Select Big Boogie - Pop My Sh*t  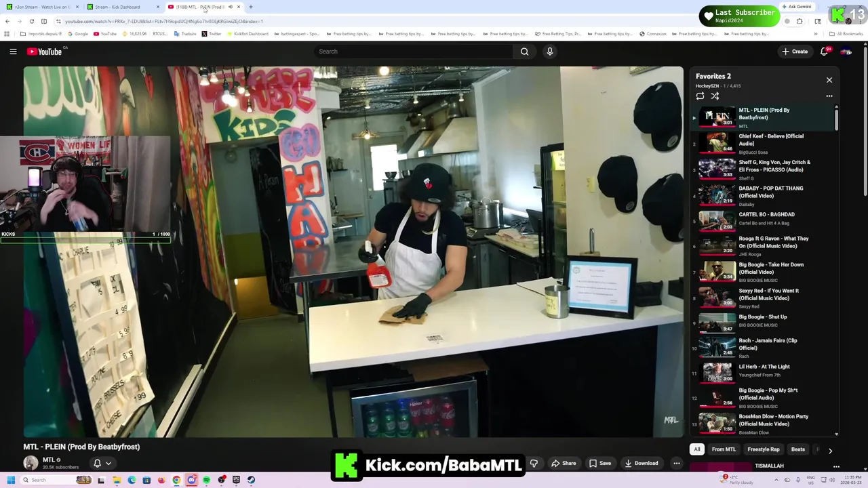(x=763, y=397)
